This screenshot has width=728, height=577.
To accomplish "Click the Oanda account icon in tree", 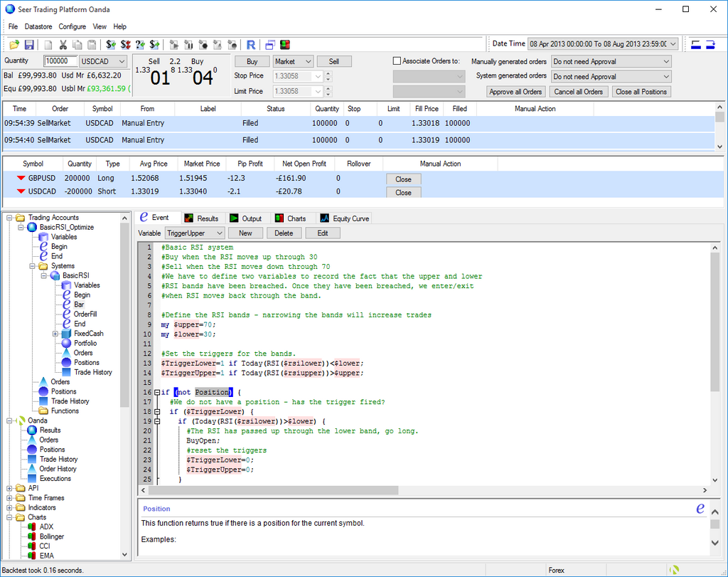I will tap(21, 420).
